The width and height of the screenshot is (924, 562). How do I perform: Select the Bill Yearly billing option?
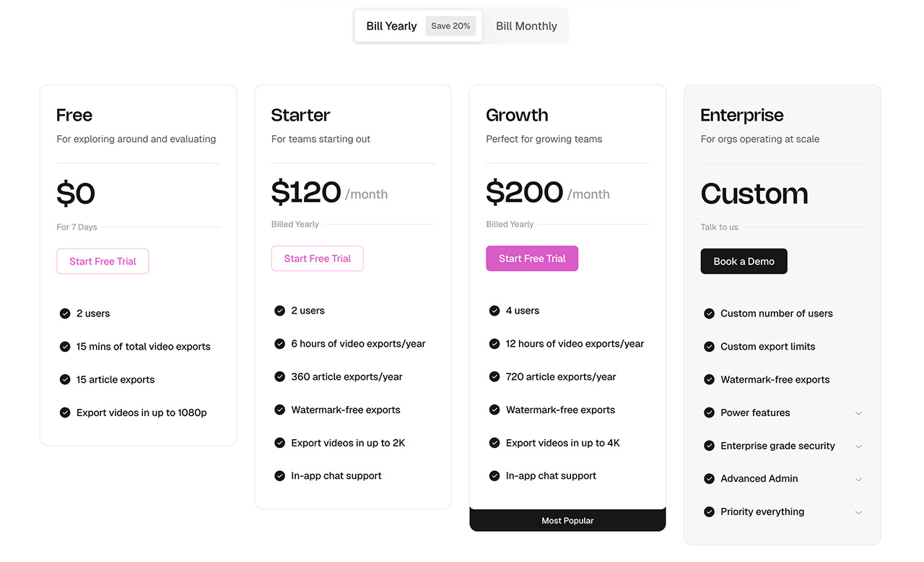coord(391,26)
